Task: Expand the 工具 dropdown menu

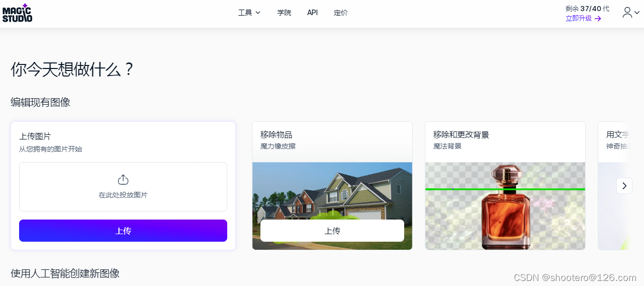Action: click(x=249, y=13)
